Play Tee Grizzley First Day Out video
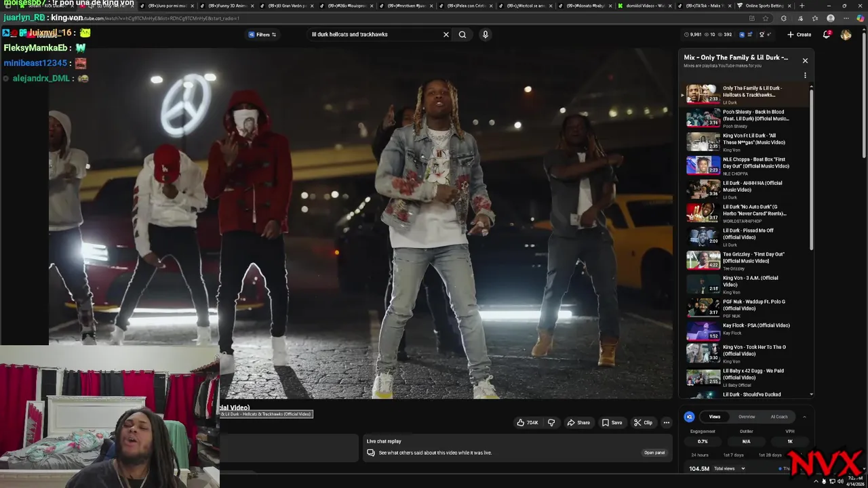 (746, 261)
